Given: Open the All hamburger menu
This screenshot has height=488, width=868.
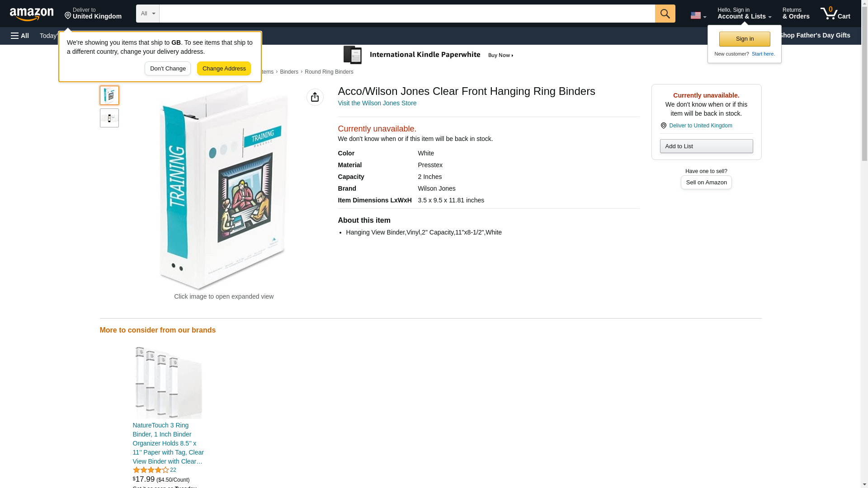Looking at the screenshot, I should (20, 36).
